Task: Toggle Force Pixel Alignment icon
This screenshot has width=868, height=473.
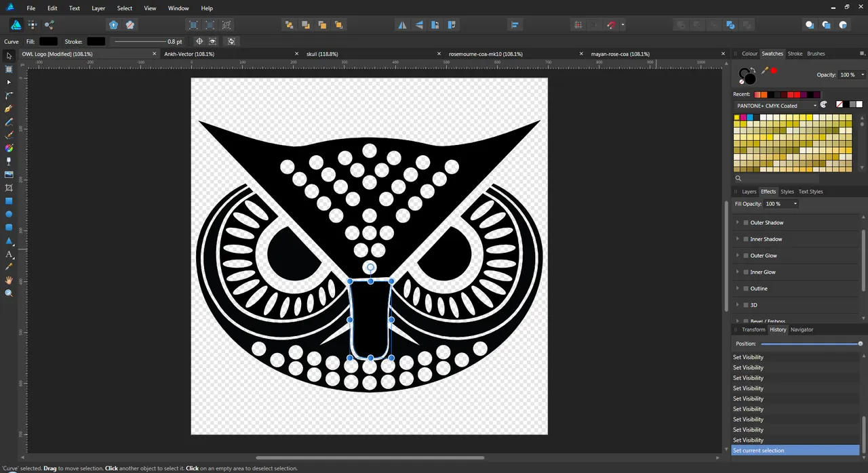Action: pos(578,24)
